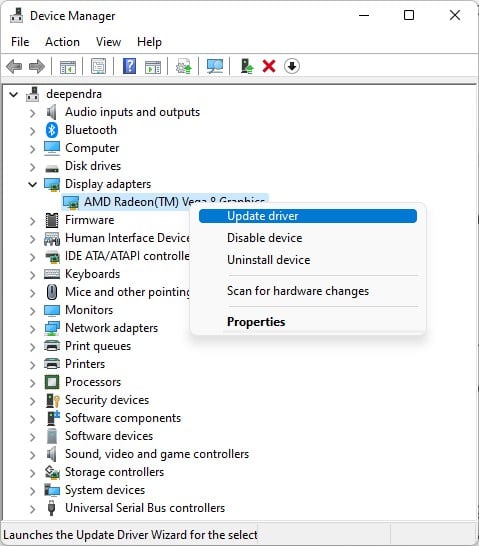Click the Processors icon
The height and width of the screenshot is (546, 479).
click(52, 382)
